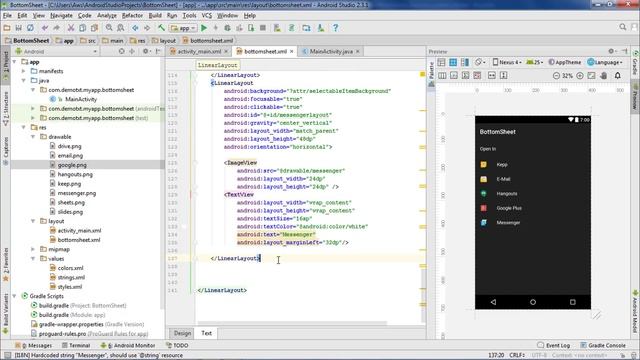Click the Help question mark icon
This screenshot has width=640, height=360.
pos(335,28)
